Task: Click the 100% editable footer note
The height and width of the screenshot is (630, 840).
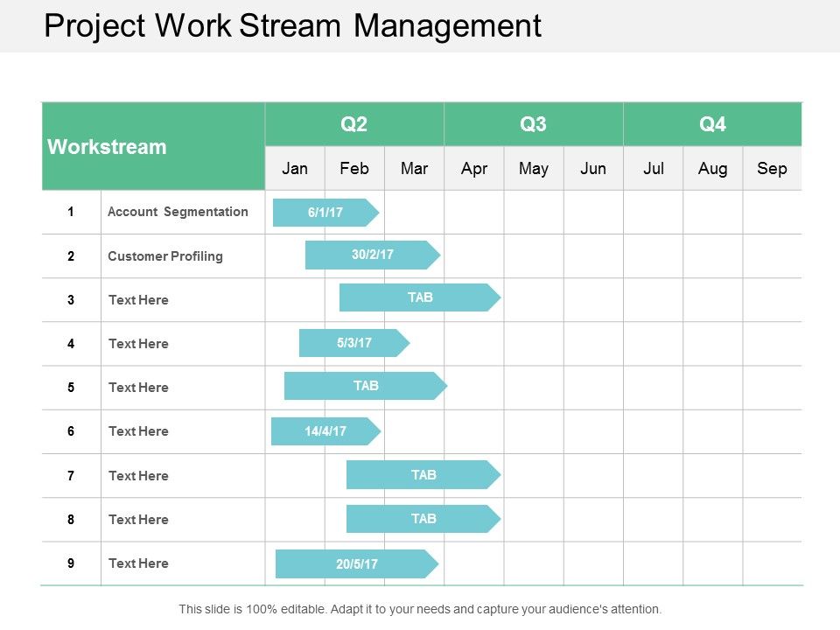Action: pos(420,610)
